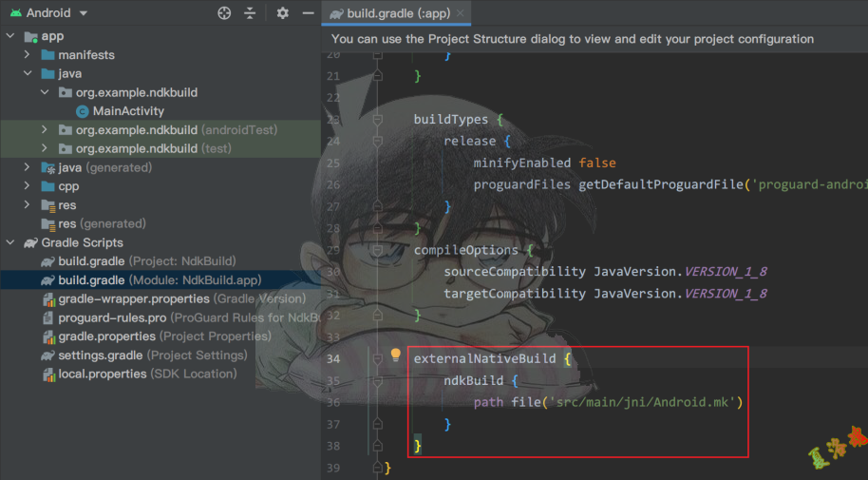Open gradle-wrapper.properties file
This screenshot has height=480, width=868.
(x=181, y=298)
